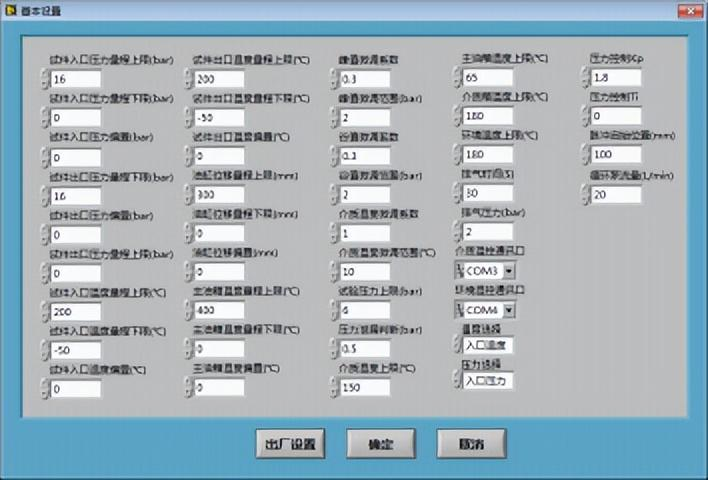The image size is (708, 480).
Task: Click the 出厂设置 factory settings button
Action: pos(290,444)
